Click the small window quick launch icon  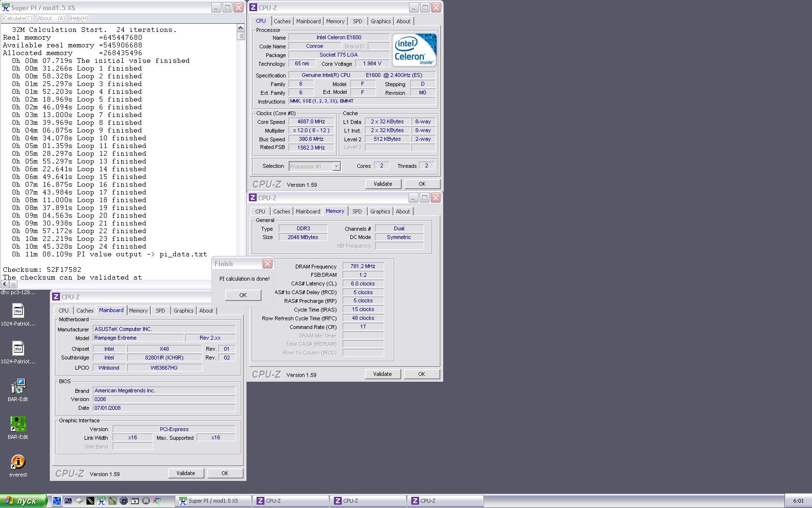tap(135, 501)
